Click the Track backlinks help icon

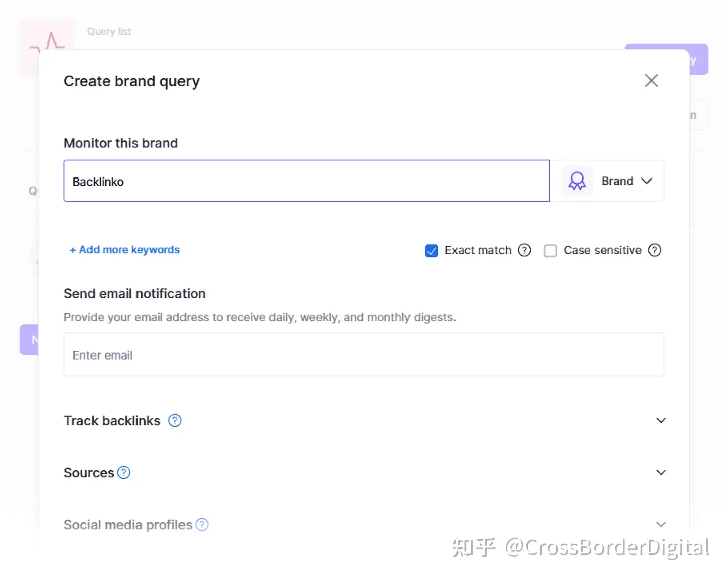(175, 421)
